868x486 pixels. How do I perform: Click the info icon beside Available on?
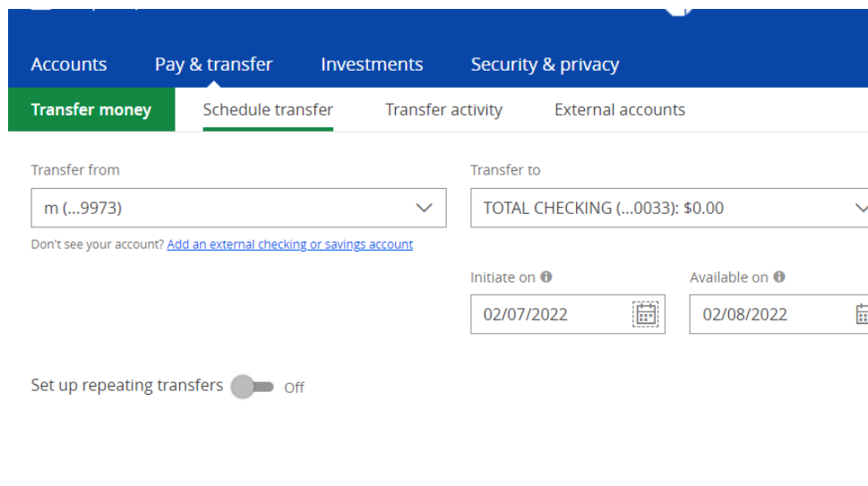point(779,277)
